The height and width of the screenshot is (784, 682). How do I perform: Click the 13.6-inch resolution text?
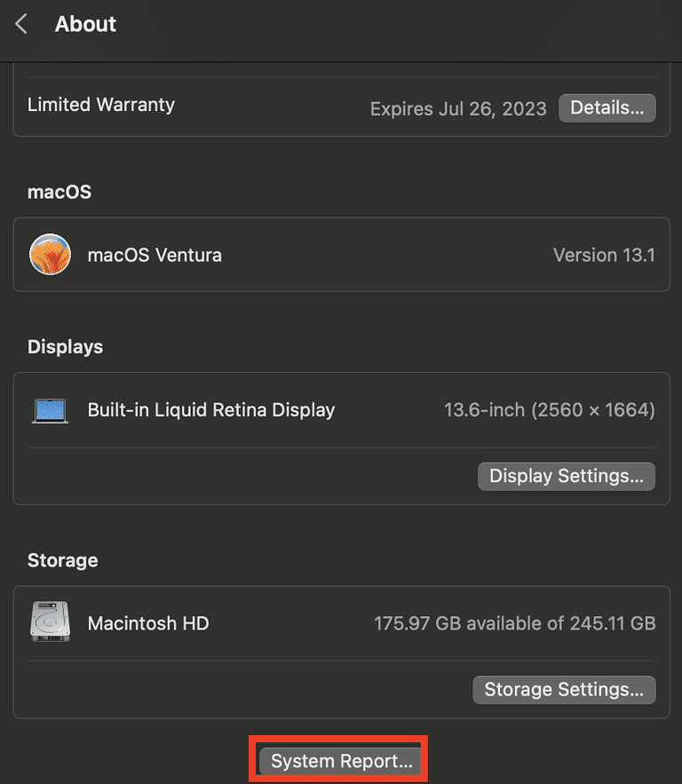click(x=549, y=410)
